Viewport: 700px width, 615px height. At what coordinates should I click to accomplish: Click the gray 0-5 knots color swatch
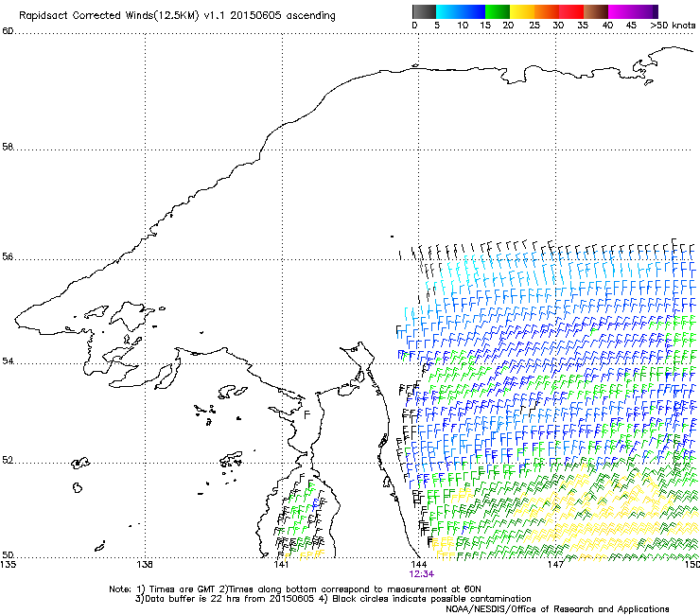pos(424,11)
